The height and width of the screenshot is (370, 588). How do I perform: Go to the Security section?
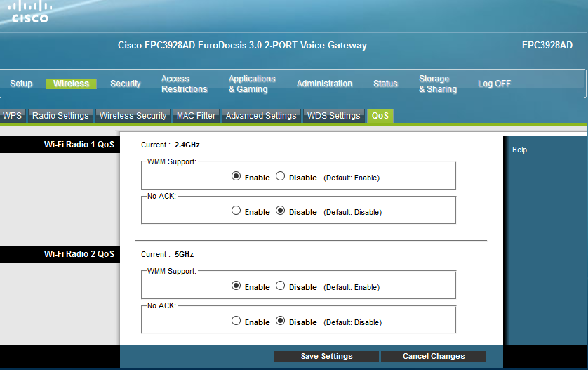(126, 84)
